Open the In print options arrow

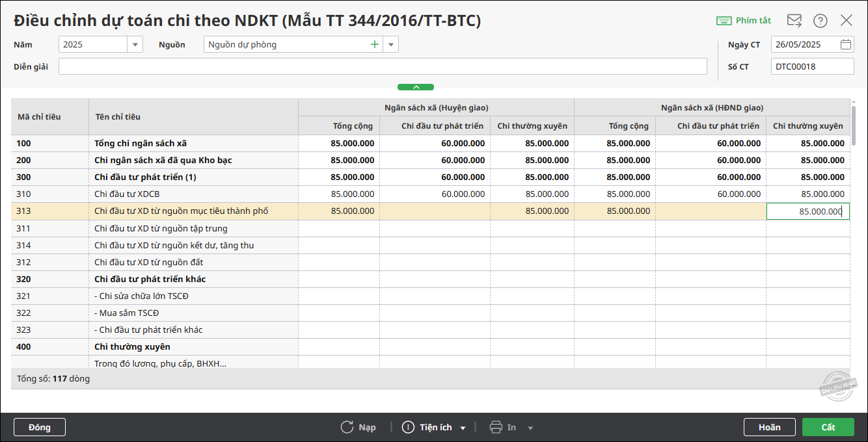click(530, 428)
